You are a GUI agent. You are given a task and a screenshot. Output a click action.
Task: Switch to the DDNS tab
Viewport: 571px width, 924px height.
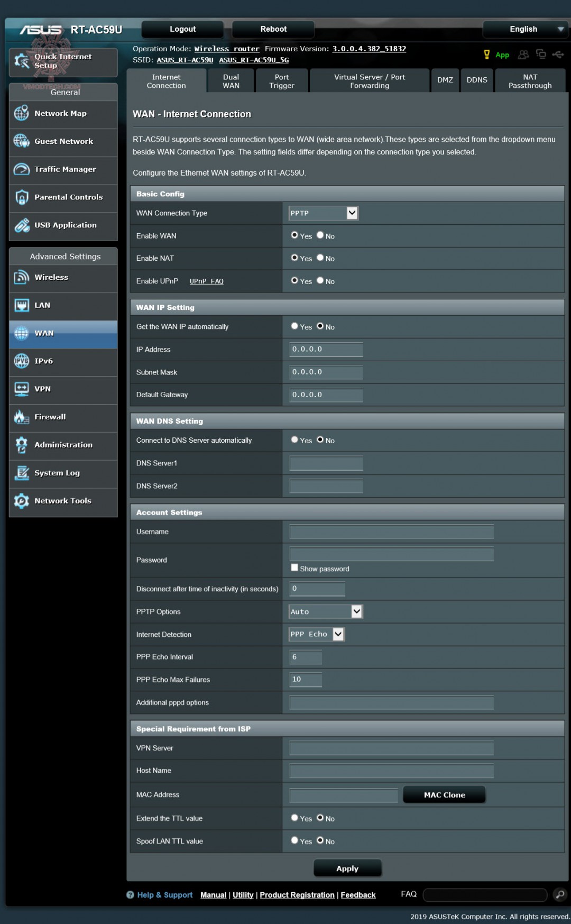pyautogui.click(x=477, y=80)
